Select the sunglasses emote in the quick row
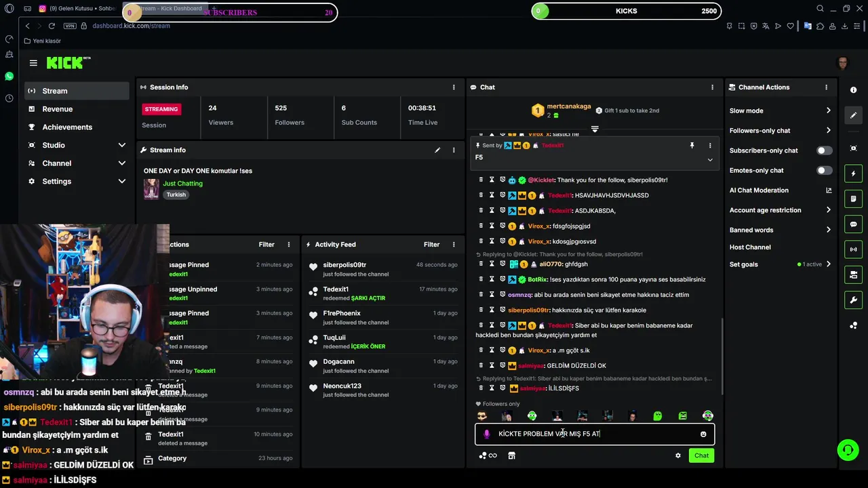This screenshot has height=488, width=868. [x=481, y=415]
